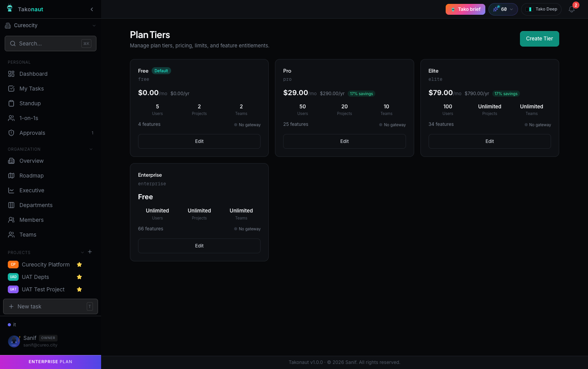
Task: Click the Tako brief button
Action: pyautogui.click(x=465, y=9)
